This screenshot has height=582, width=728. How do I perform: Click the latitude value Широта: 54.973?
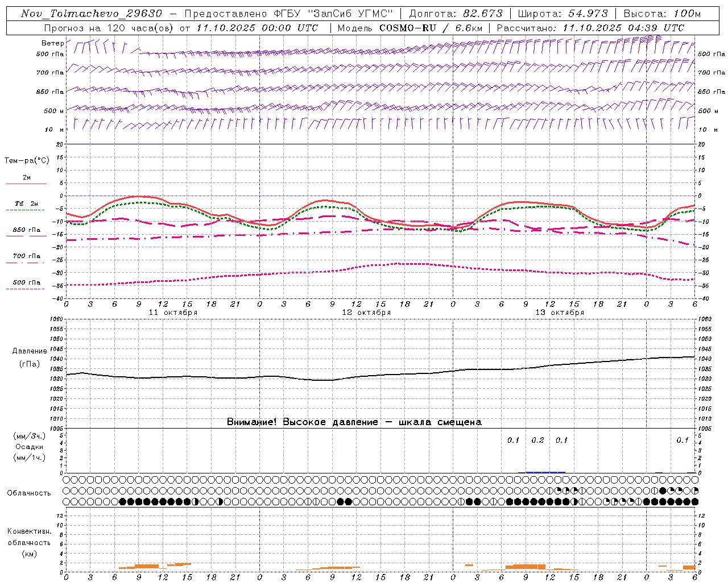[x=563, y=14]
